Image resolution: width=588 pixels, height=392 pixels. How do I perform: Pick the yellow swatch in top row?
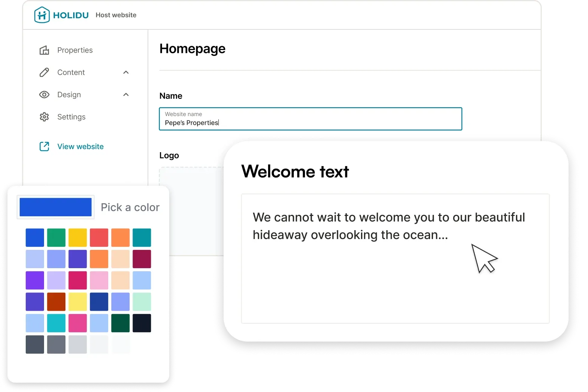78,238
